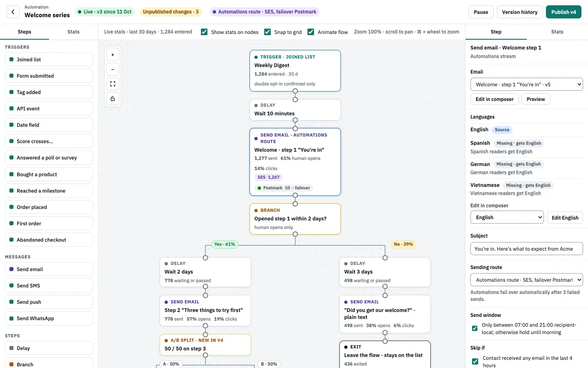Screen dimensions: 588x368
Task: Click the canvas lock icon
Action: click(113, 99)
